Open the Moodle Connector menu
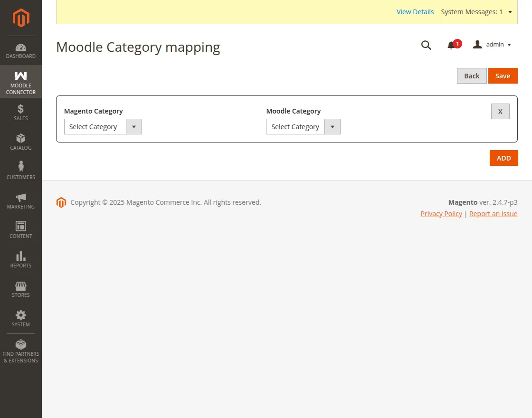532x418 pixels. point(21,82)
